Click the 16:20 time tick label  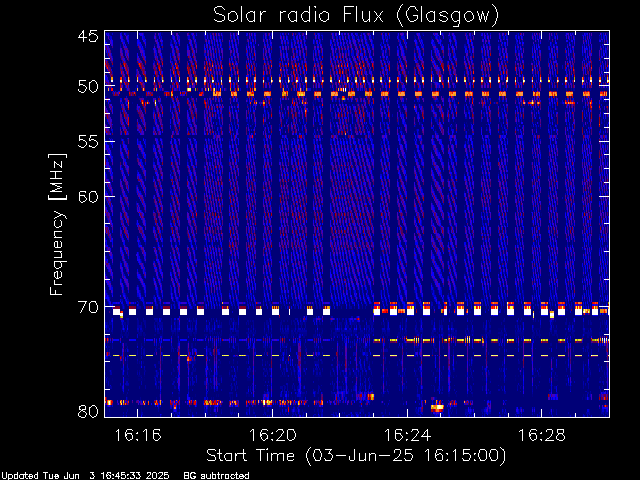[273, 435]
